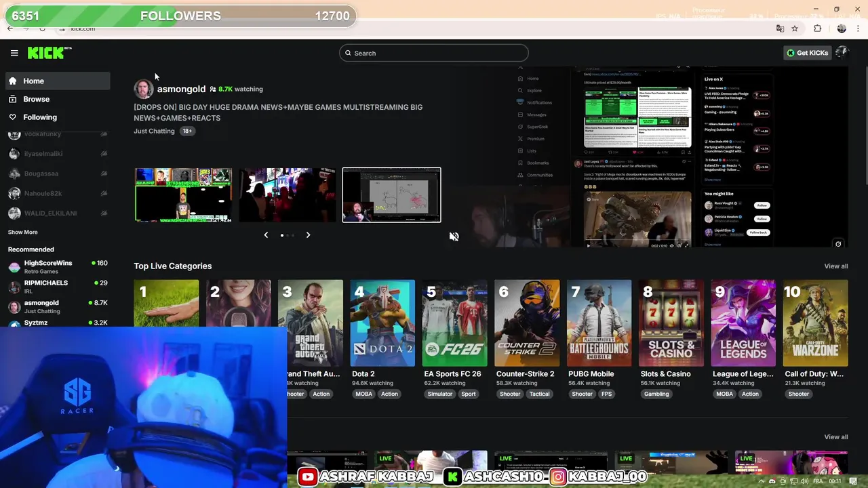Click the refresh icon on stream preview

tap(838, 244)
